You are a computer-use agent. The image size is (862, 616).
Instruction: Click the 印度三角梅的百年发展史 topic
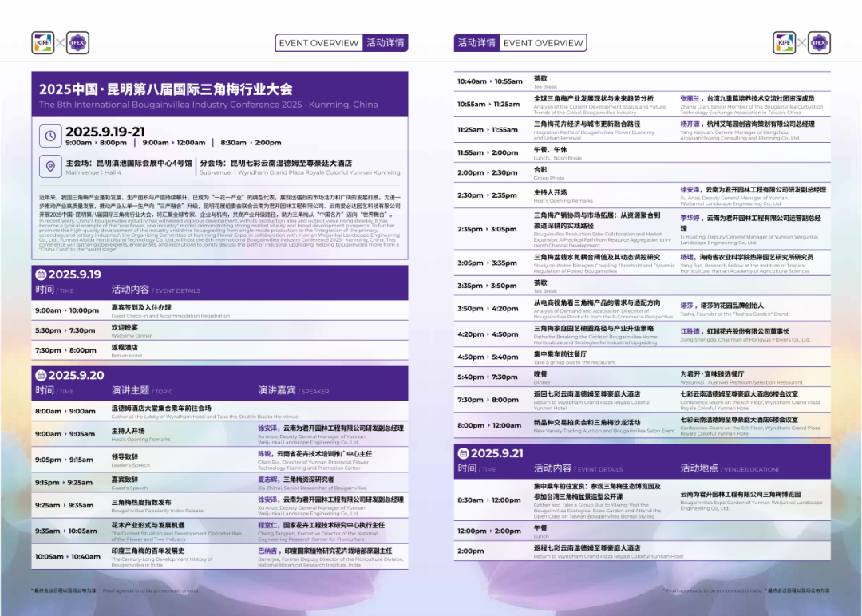click(x=148, y=551)
